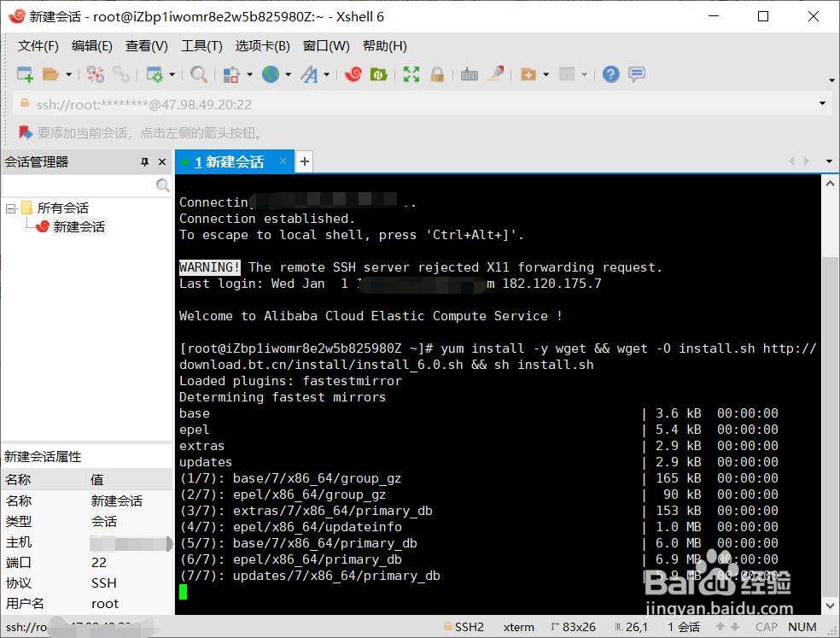Open the 帮助(H) menu
This screenshot has height=638, width=840.
coord(385,46)
